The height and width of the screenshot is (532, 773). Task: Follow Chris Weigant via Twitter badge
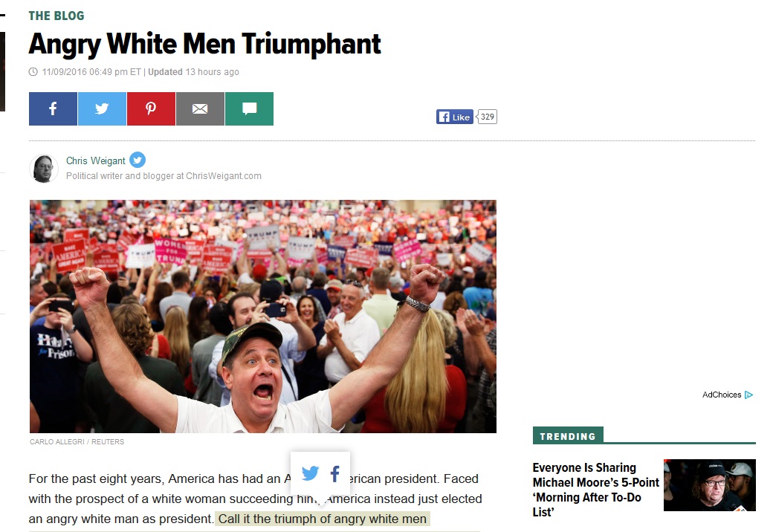coord(138,160)
